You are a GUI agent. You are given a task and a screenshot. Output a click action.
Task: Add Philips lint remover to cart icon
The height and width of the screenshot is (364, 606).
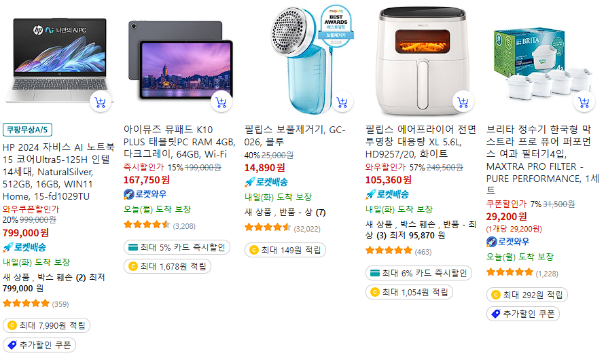pos(342,103)
